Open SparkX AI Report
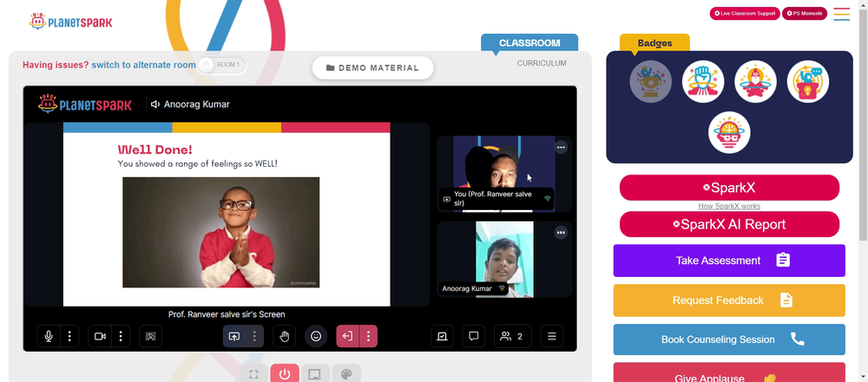The image size is (868, 382). [729, 224]
